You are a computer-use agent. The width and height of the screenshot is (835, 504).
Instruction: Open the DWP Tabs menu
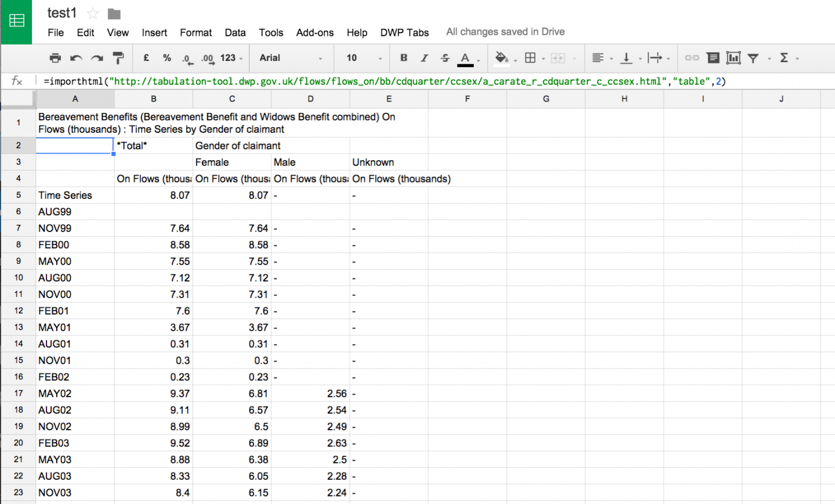pyautogui.click(x=404, y=32)
